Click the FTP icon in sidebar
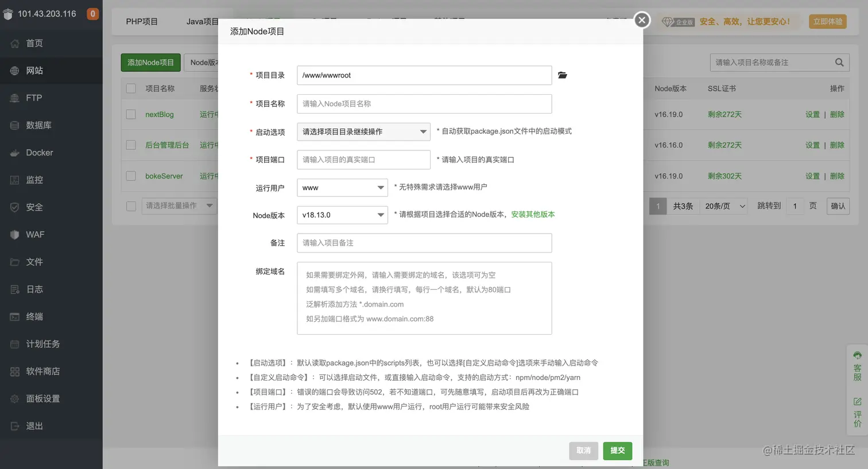This screenshot has width=868, height=469. [15, 98]
